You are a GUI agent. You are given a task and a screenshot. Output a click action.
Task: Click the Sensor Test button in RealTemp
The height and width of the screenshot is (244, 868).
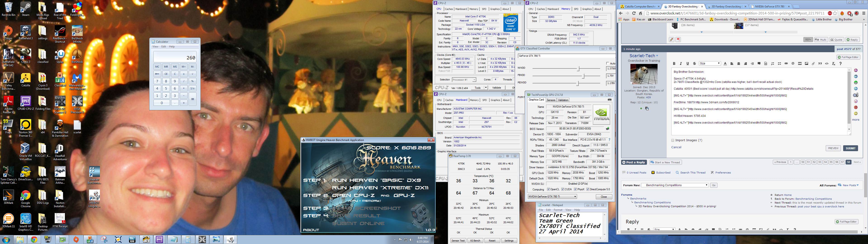point(458,241)
